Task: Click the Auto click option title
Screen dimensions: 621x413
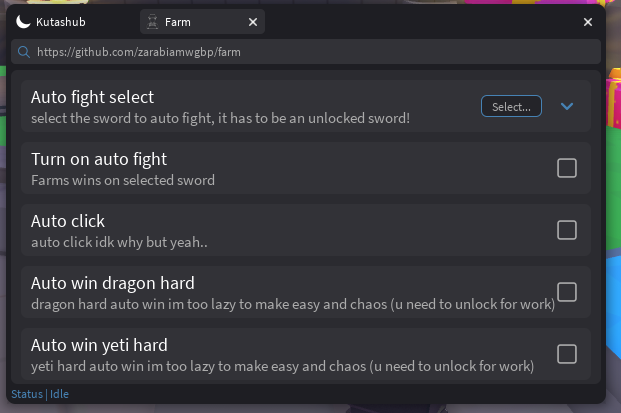Action: pos(68,221)
